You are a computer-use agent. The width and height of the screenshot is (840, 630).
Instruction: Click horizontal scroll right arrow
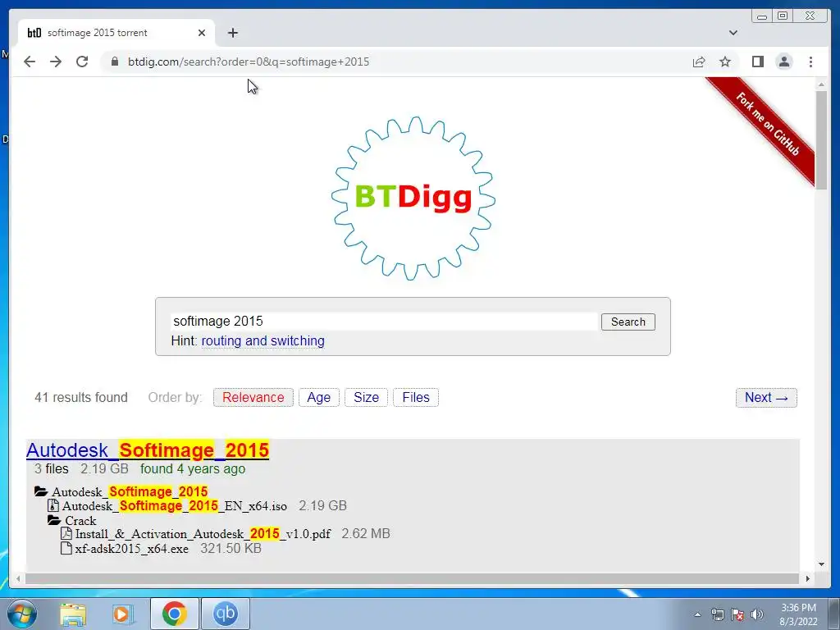coord(808,578)
